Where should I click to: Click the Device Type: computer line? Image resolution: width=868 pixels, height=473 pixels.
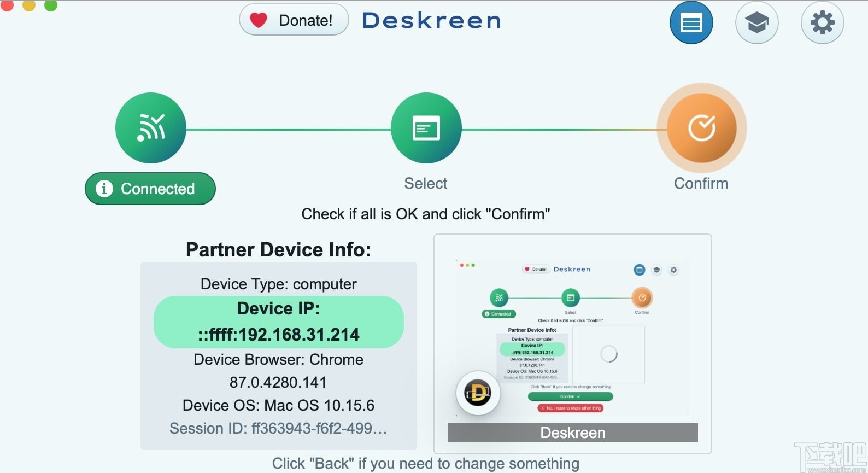coord(278,284)
